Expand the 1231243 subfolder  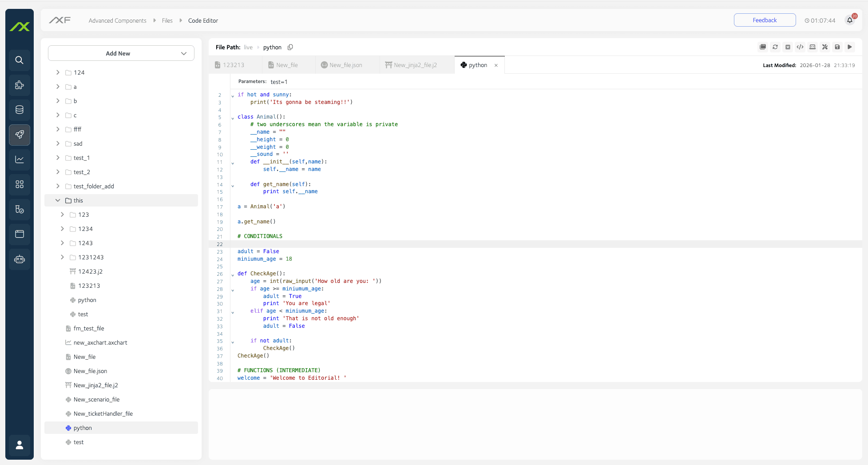coord(62,257)
